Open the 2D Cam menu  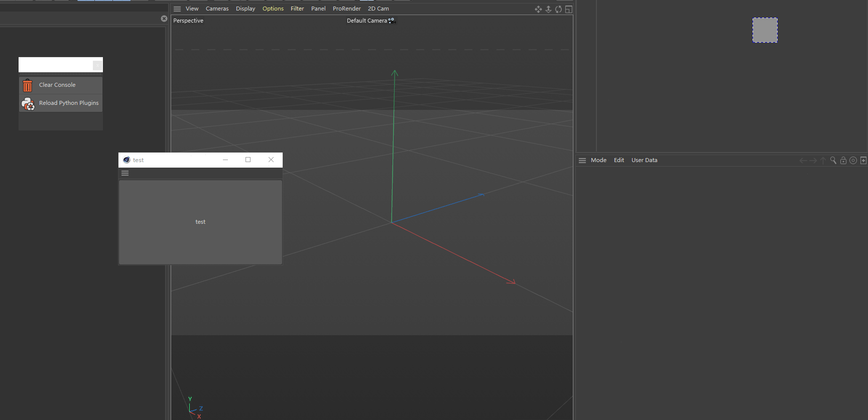click(379, 9)
